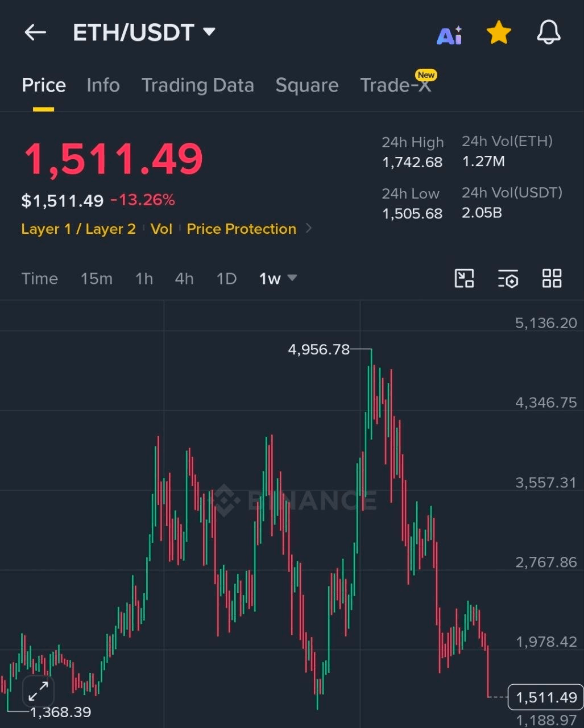584x728 pixels.
Task: Open Layer 1 / Layer 2 tag
Action: (x=78, y=229)
